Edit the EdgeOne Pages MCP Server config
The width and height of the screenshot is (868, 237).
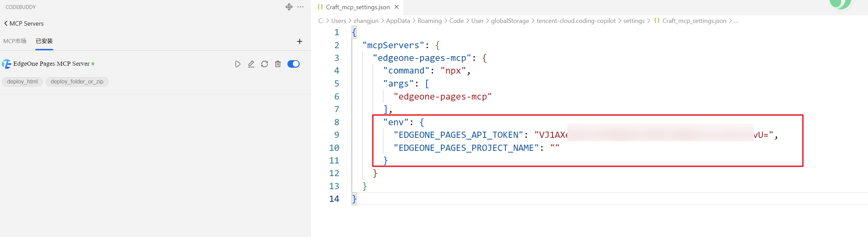point(251,64)
